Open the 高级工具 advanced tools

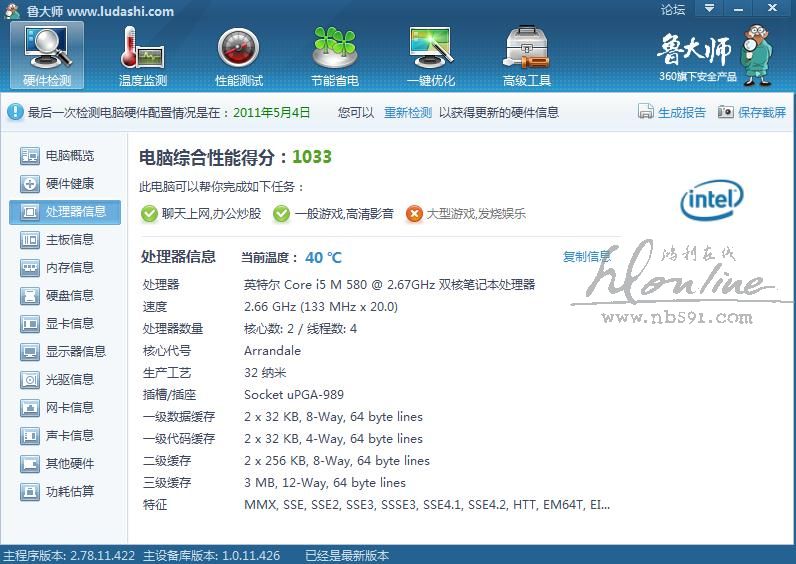coord(526,56)
